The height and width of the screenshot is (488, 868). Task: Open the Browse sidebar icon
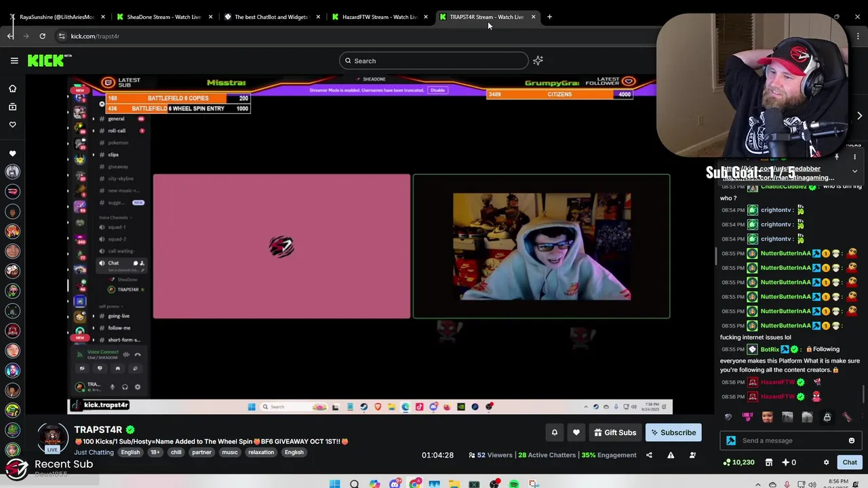click(x=12, y=106)
